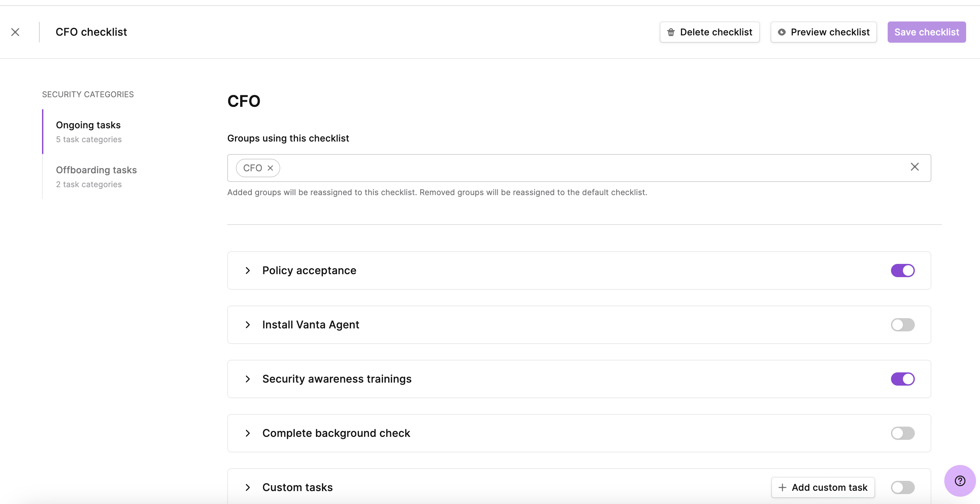980x504 pixels.
Task: Click the Security awareness trainings title
Action: pos(337,379)
